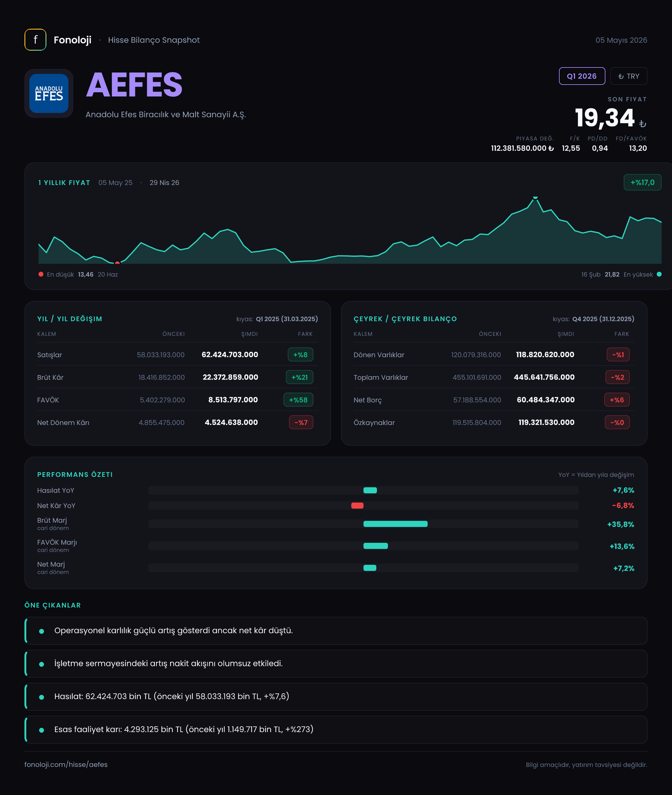Click the Fonoloji 'f' logo icon
Image resolution: width=672 pixels, height=795 pixels.
click(x=35, y=40)
